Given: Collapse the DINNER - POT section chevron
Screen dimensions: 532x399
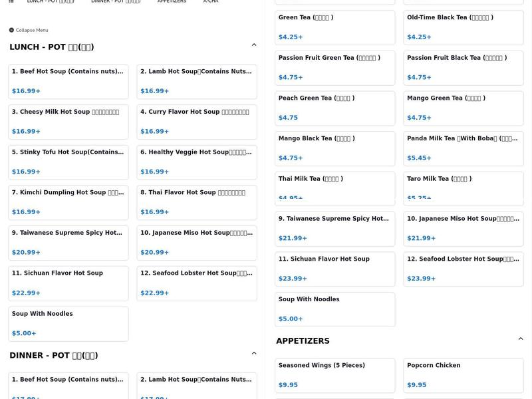Looking at the screenshot, I should [253, 354].
